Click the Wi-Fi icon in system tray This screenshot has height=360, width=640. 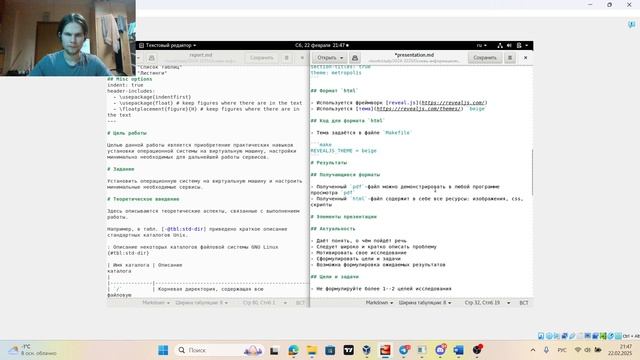(x=578, y=350)
